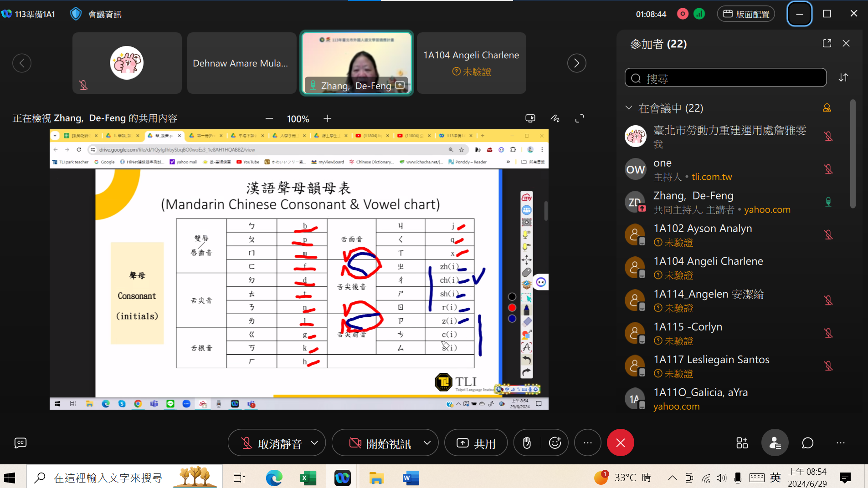868x488 pixels.
Task: Open 會議資訊 meeting info
Action: click(x=96, y=14)
